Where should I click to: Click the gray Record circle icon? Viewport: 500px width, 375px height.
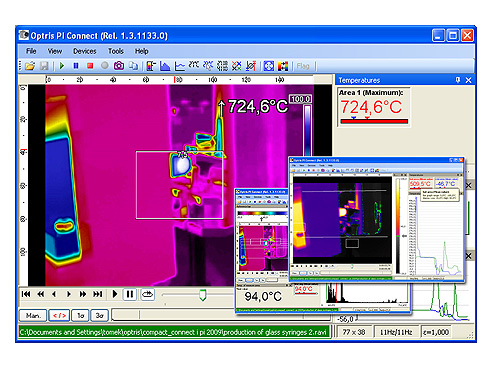[x=104, y=66]
